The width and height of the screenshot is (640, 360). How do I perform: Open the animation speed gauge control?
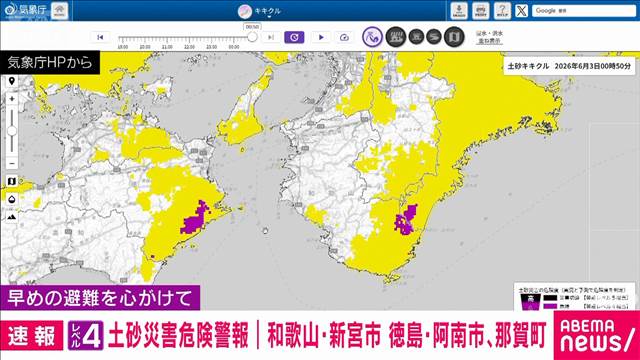tap(344, 37)
